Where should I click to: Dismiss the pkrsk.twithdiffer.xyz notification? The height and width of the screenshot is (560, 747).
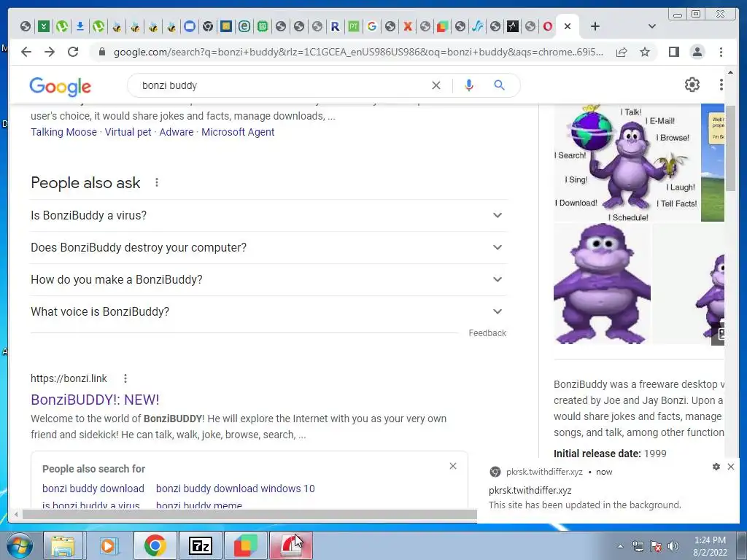click(x=731, y=467)
